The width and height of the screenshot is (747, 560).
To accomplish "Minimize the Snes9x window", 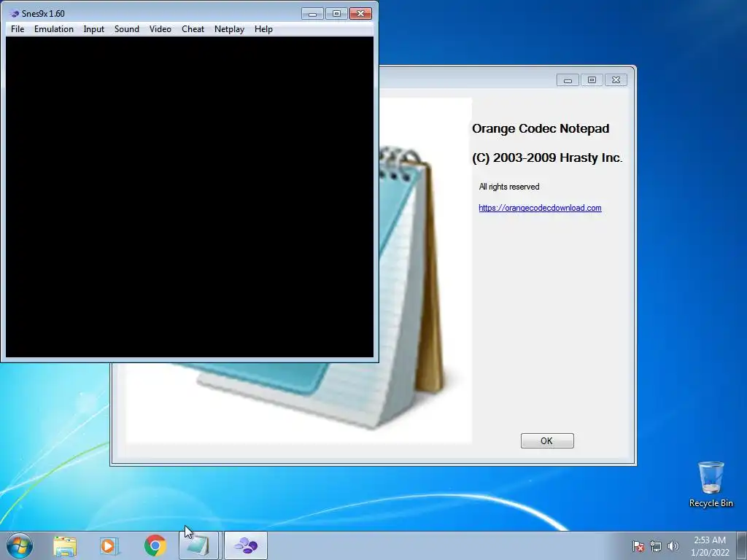I will click(x=312, y=13).
